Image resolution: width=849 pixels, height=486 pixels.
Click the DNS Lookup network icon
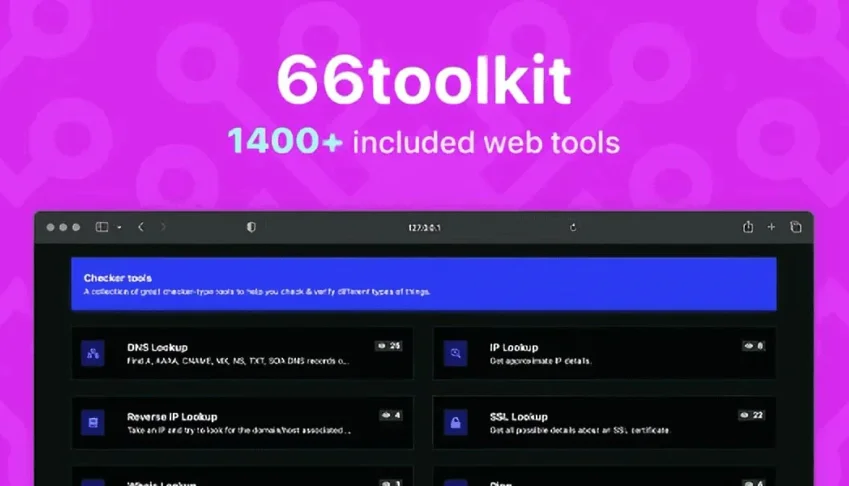click(x=93, y=353)
